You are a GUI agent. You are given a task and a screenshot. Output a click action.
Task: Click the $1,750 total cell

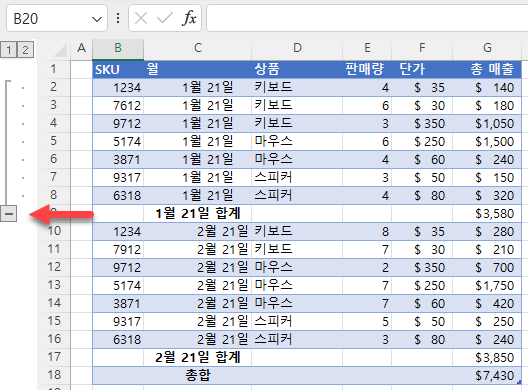pos(487,286)
